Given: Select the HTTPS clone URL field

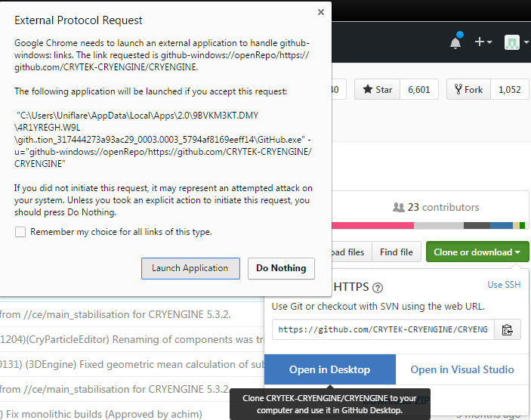Looking at the screenshot, I should (383, 329).
